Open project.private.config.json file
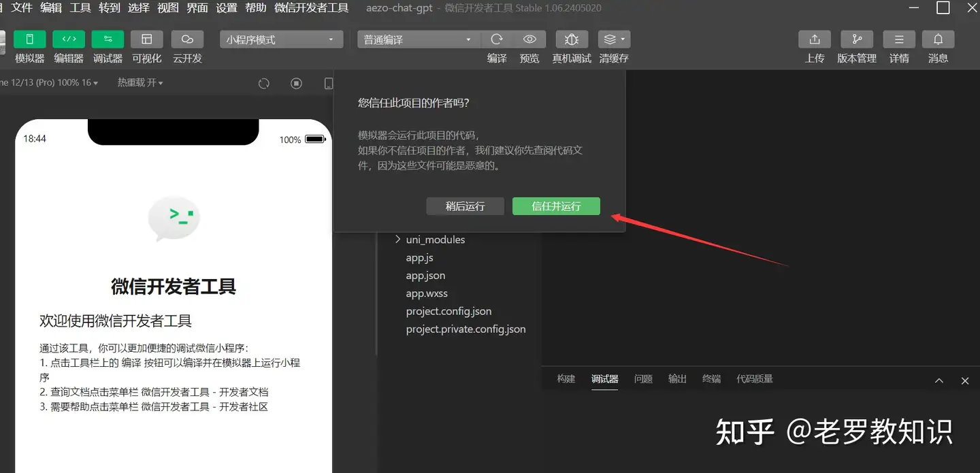The image size is (980, 473). point(465,329)
